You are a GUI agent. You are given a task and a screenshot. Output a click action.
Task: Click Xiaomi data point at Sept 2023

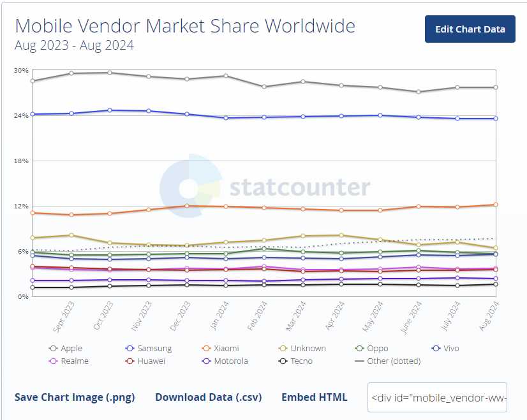[71, 215]
